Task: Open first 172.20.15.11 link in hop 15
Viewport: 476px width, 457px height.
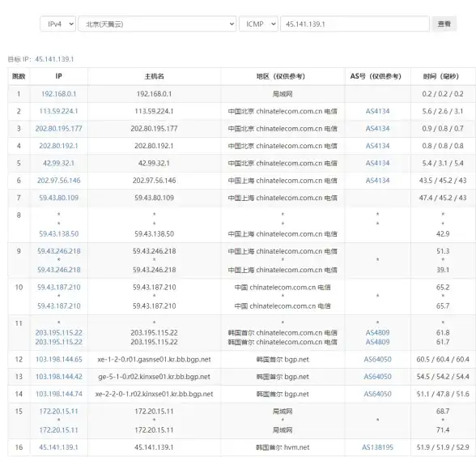Action: [59, 412]
